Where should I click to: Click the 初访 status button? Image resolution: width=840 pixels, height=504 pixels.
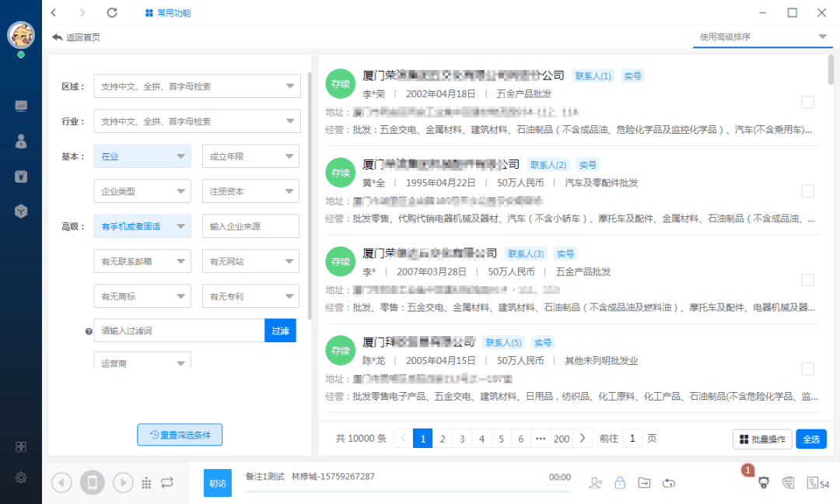pos(218,482)
